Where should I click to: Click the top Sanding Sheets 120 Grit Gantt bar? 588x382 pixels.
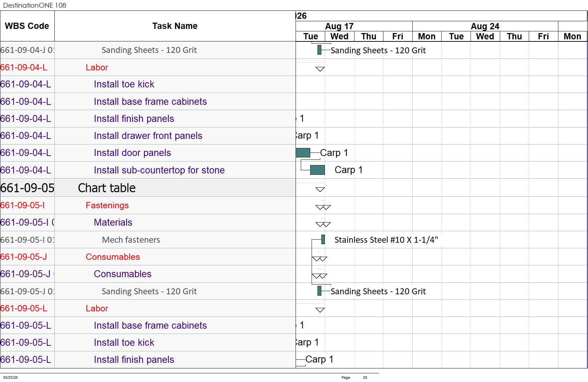(x=319, y=50)
